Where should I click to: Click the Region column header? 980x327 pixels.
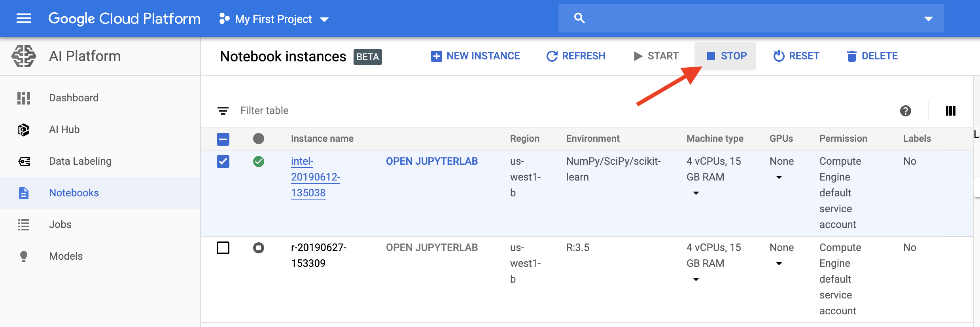[524, 139]
